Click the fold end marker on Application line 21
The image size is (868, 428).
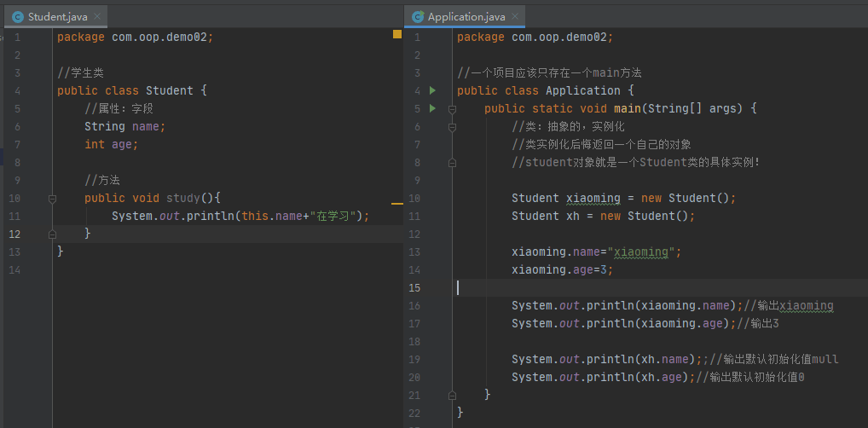point(451,395)
